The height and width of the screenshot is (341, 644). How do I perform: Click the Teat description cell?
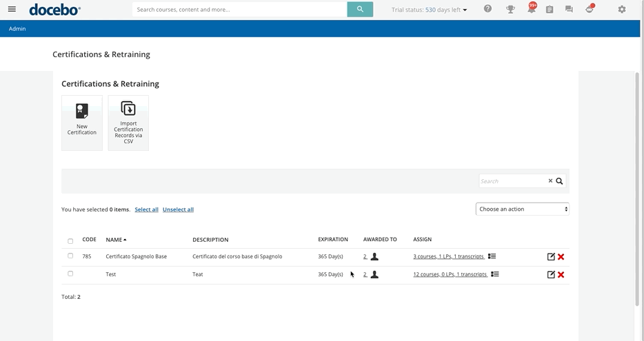click(x=198, y=275)
